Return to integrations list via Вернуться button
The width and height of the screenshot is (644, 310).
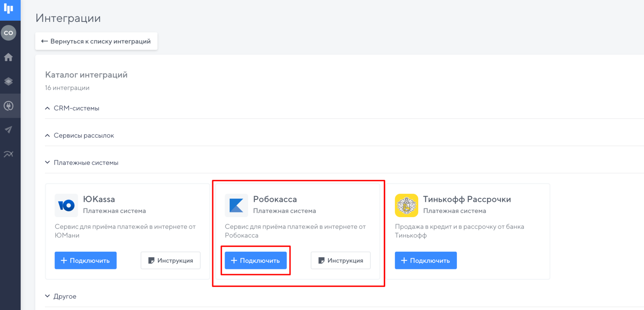point(96,41)
